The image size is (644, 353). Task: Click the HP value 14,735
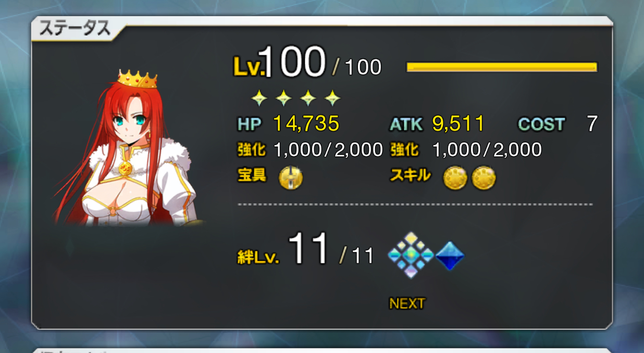tap(306, 124)
